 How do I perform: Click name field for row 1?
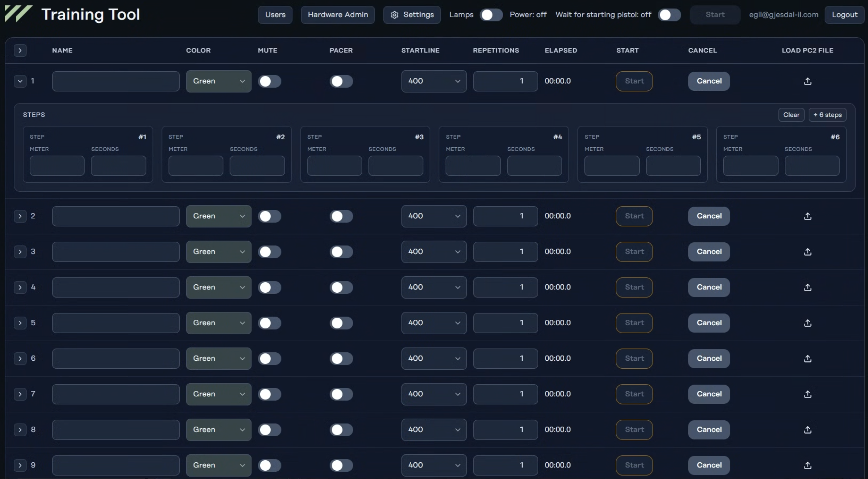pyautogui.click(x=116, y=81)
